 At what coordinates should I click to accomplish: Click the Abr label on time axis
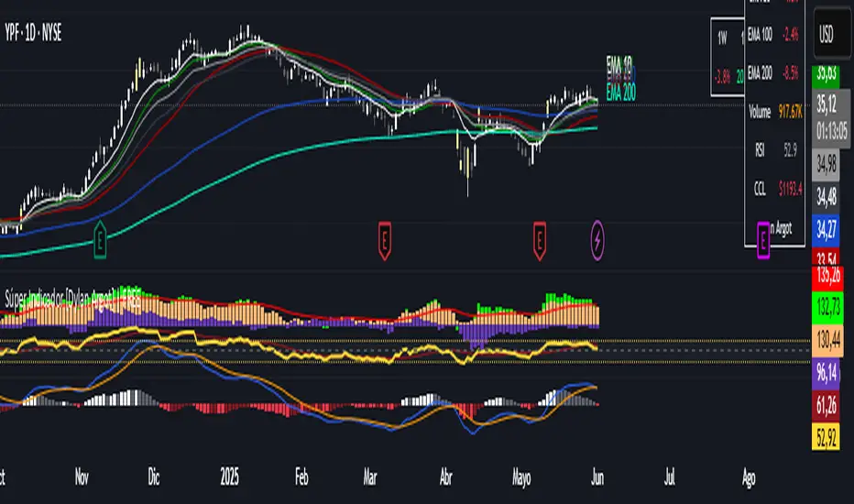click(x=446, y=477)
